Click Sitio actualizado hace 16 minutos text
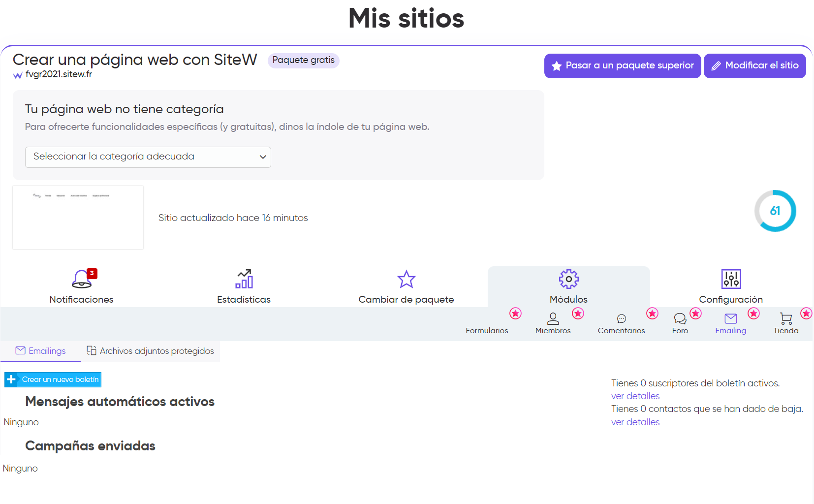This screenshot has width=814, height=504. 233,218
